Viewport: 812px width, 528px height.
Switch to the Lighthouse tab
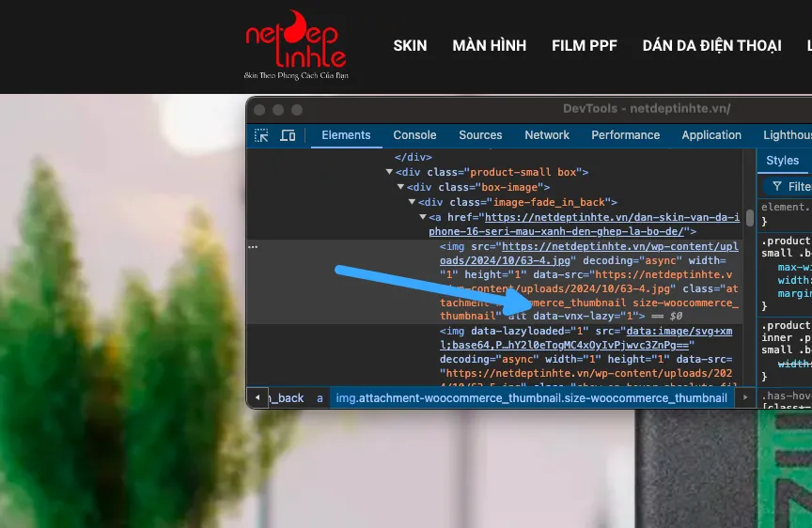click(x=788, y=135)
